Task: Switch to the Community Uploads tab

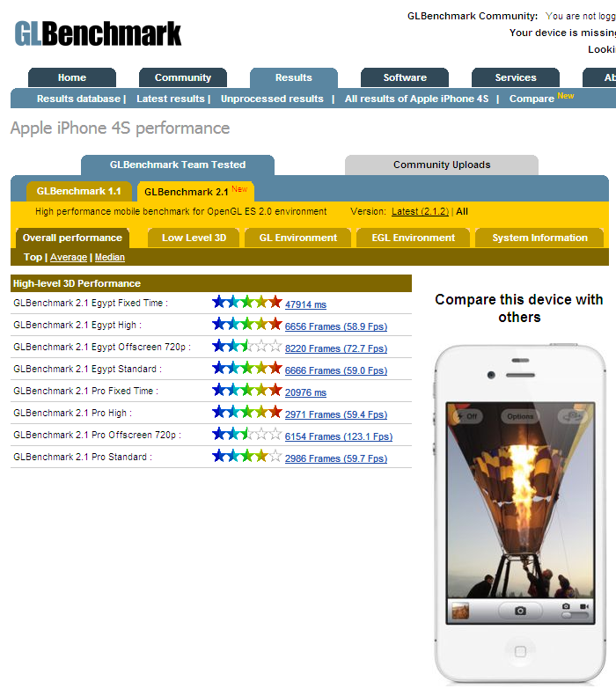Action: [x=441, y=165]
